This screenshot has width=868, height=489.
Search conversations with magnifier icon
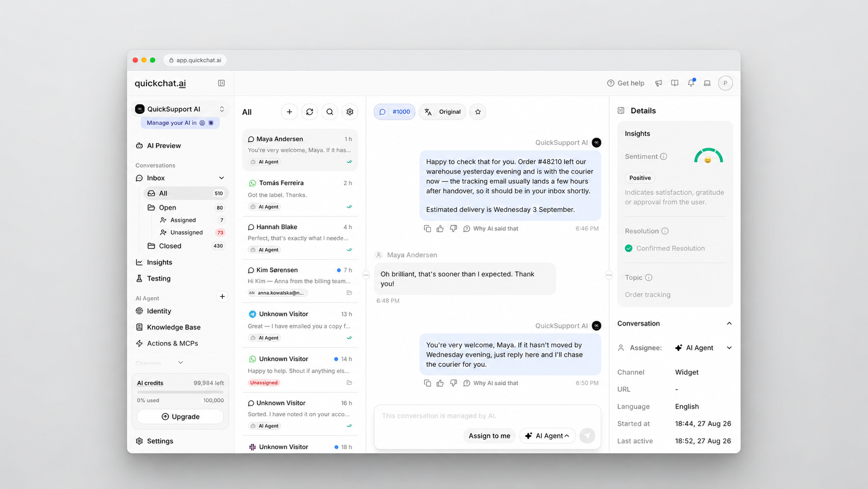[330, 112]
